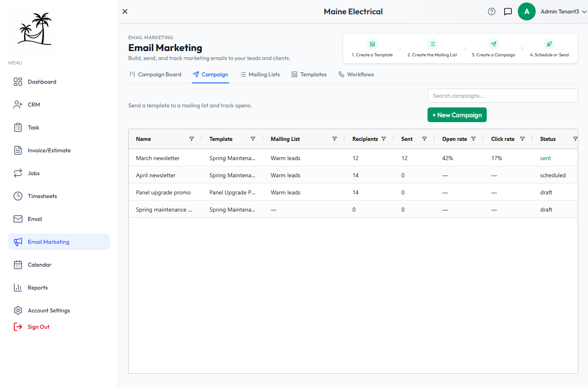Viewport: 588px width, 388px height.
Task: Click the Create the Mailing List step icon
Action: 432,44
